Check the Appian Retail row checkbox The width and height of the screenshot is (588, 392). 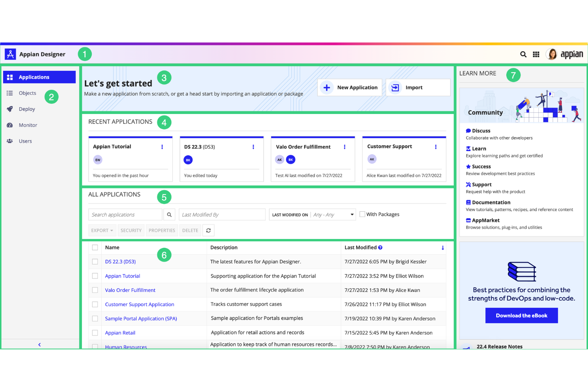coord(95,333)
